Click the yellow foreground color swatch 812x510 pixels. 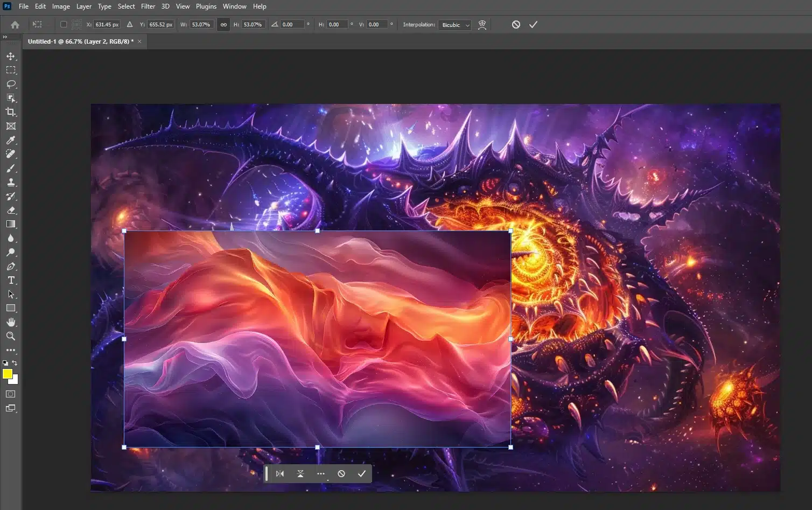[x=7, y=374]
